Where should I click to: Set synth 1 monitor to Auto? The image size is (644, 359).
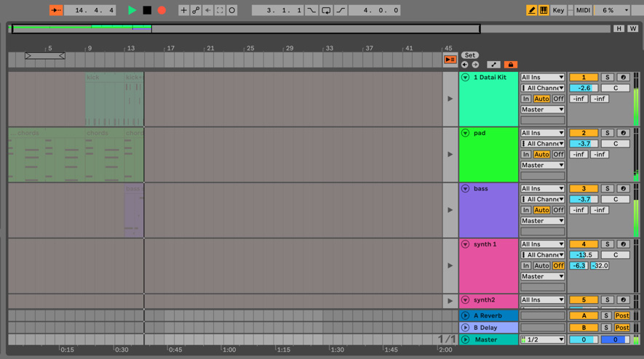click(x=541, y=266)
